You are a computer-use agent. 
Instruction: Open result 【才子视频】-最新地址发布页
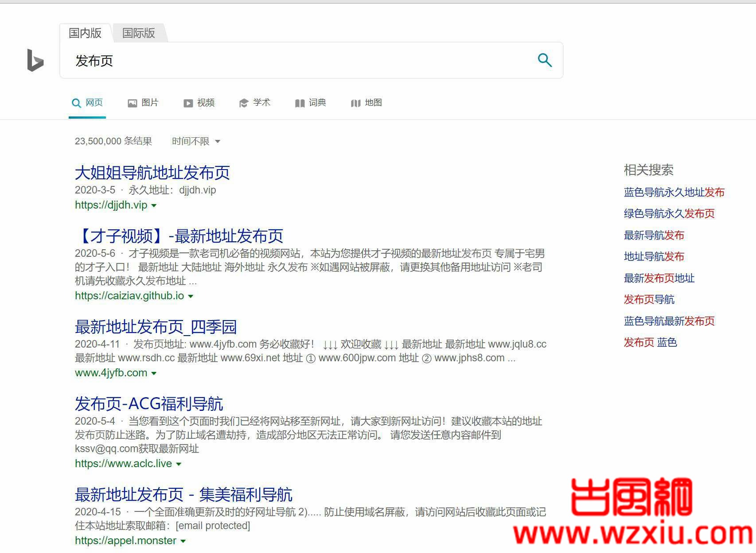(179, 236)
